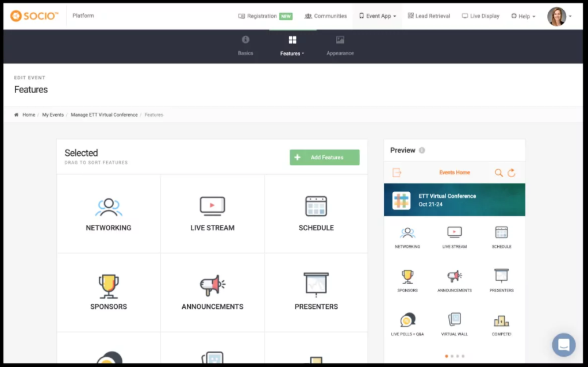Click Events Home in preview
This screenshot has width=588, height=367.
click(x=455, y=173)
